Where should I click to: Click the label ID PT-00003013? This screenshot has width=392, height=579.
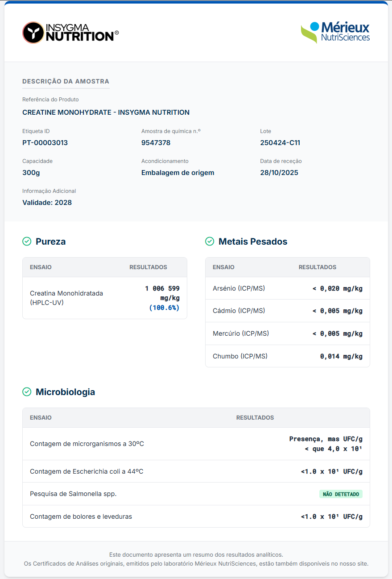pos(45,143)
